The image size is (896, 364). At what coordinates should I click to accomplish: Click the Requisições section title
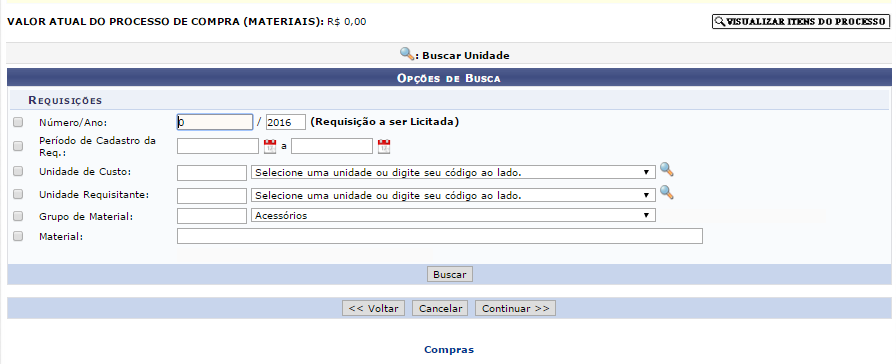65,101
